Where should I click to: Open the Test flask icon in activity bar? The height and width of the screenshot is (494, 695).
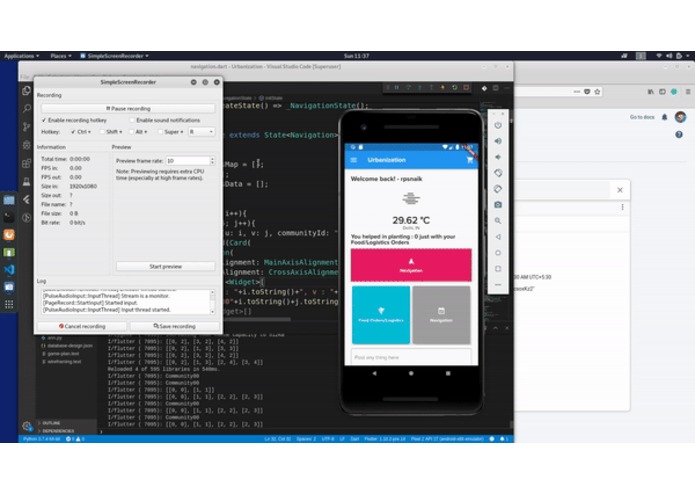(27, 181)
